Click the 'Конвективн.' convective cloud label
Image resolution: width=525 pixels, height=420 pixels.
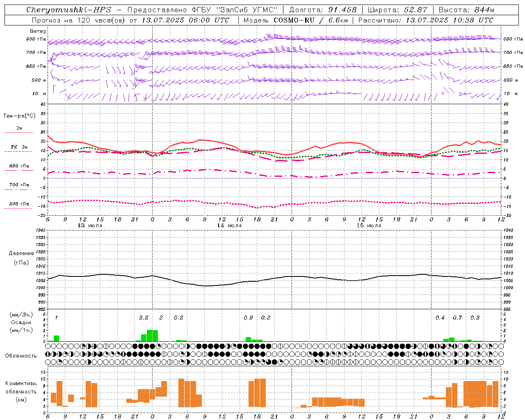click(21, 383)
